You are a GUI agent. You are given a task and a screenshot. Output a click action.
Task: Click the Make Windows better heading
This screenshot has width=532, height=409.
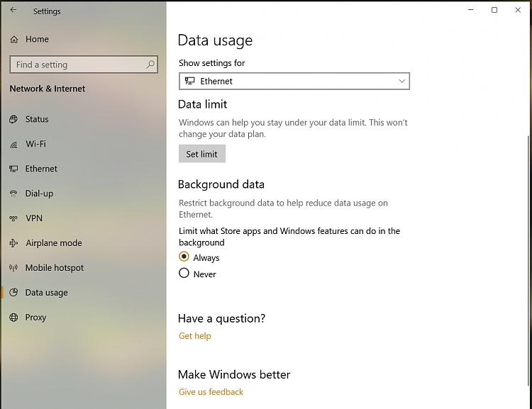coord(234,374)
